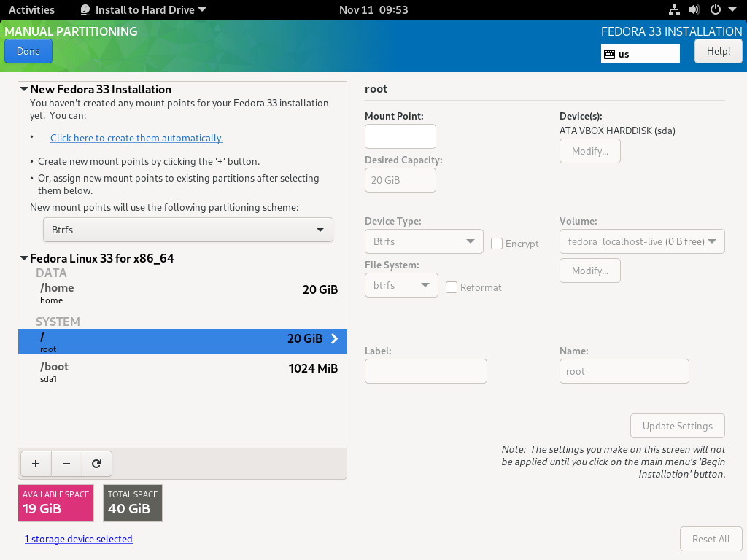Click the Label input field
The height and width of the screenshot is (560, 747).
click(426, 371)
